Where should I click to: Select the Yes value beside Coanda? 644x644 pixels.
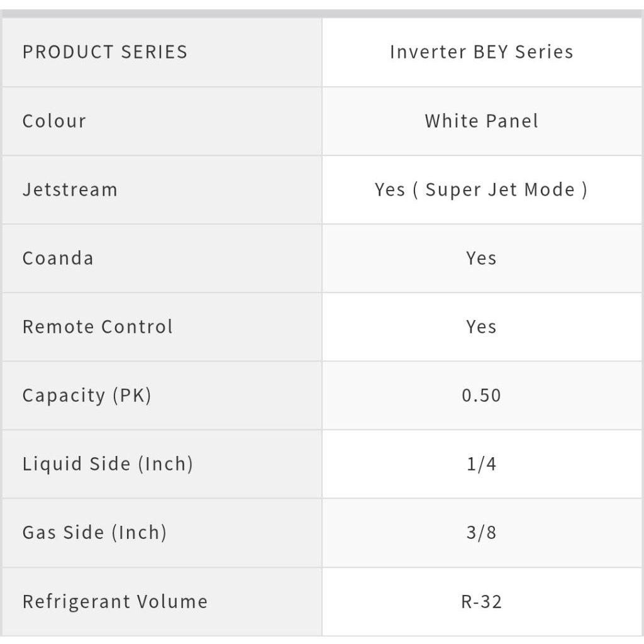481,258
